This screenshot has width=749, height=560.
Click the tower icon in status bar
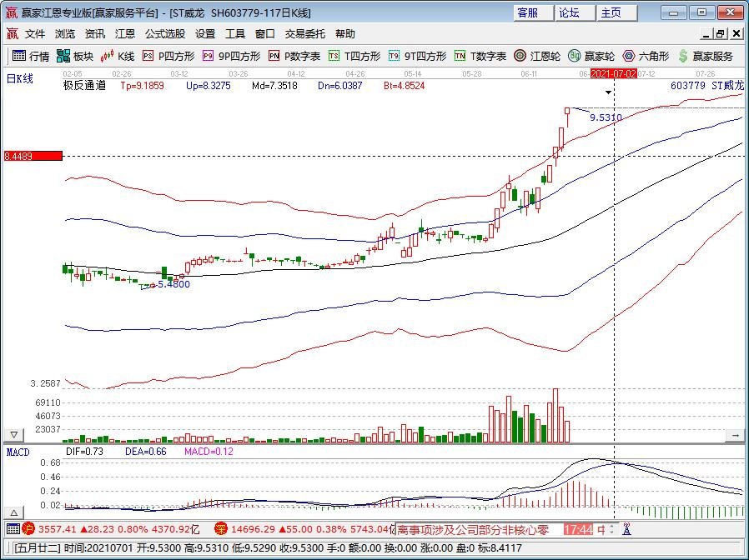pyautogui.click(x=626, y=529)
